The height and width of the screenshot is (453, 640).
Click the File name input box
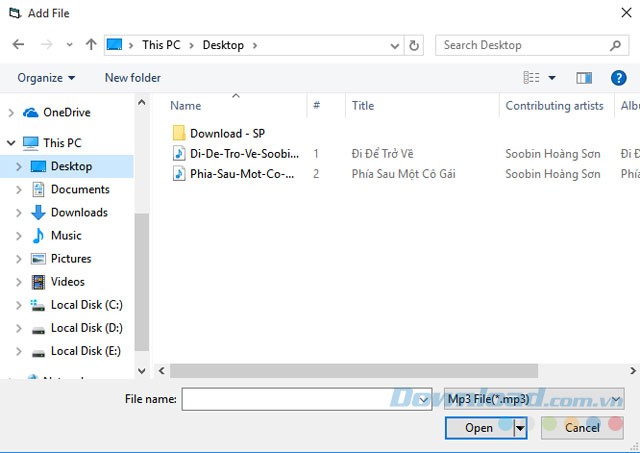point(300,399)
